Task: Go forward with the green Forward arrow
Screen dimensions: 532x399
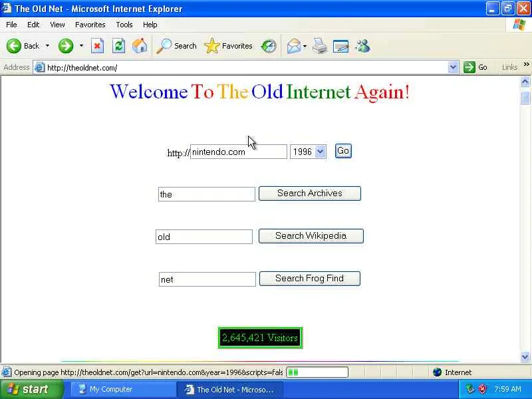Action: [66, 46]
